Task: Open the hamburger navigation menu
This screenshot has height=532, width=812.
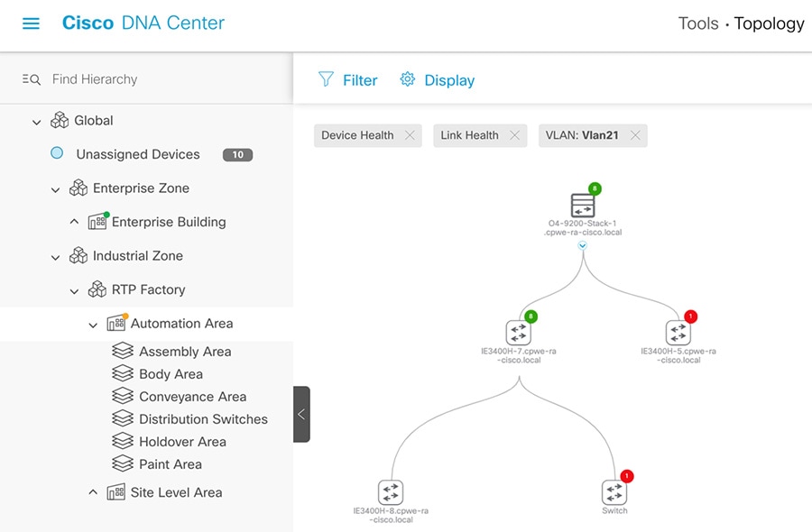Action: [x=30, y=23]
